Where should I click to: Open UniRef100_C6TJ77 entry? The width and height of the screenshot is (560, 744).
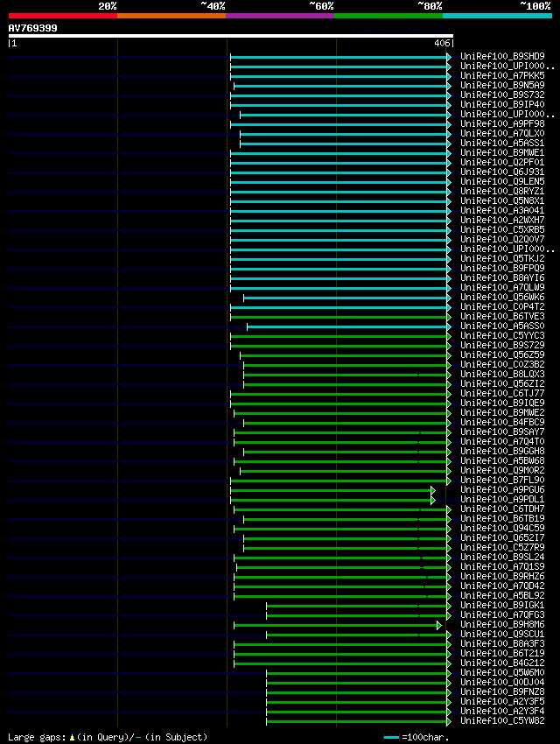(x=502, y=393)
